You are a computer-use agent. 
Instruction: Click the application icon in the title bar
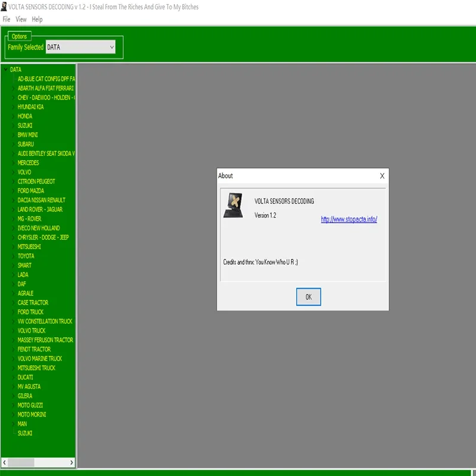(x=4, y=7)
